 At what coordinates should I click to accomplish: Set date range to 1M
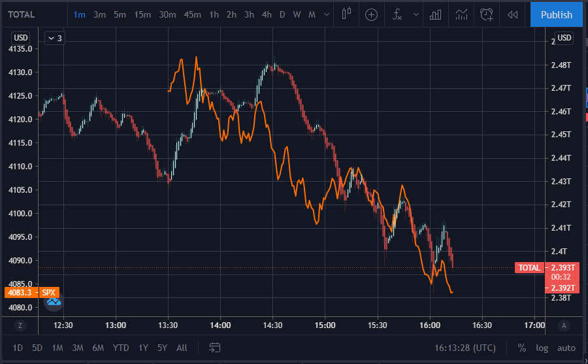coord(57,348)
